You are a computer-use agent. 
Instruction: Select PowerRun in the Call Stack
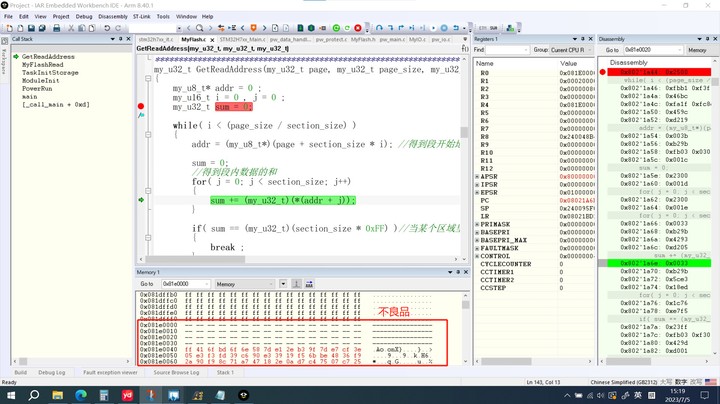click(37, 89)
